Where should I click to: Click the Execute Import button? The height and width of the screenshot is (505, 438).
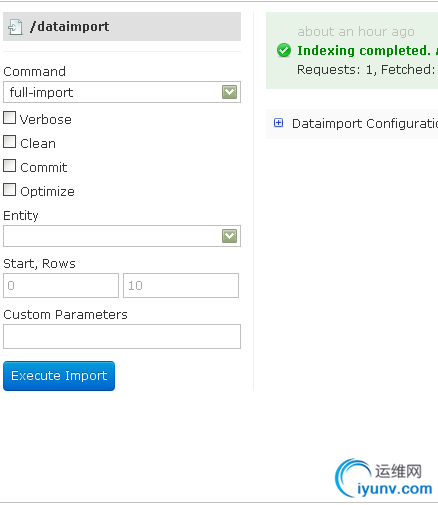point(59,376)
